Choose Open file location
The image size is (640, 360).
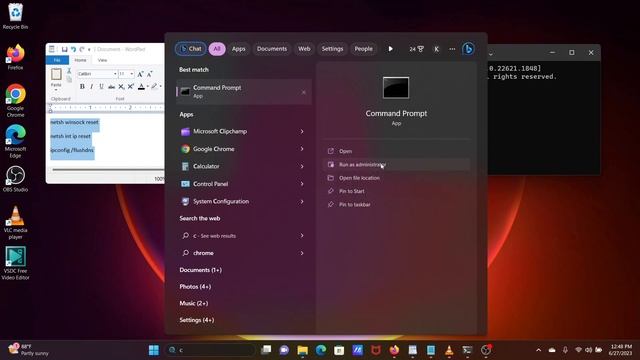[x=396, y=178]
